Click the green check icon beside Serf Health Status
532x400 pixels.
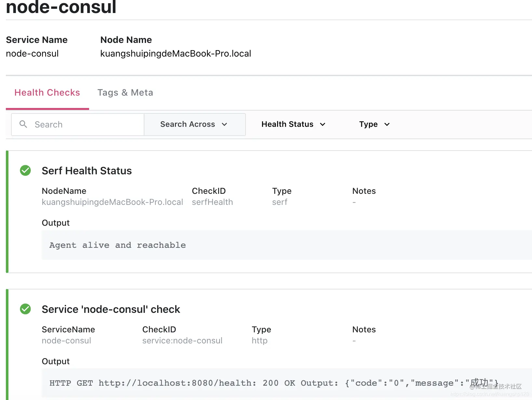pyautogui.click(x=25, y=170)
